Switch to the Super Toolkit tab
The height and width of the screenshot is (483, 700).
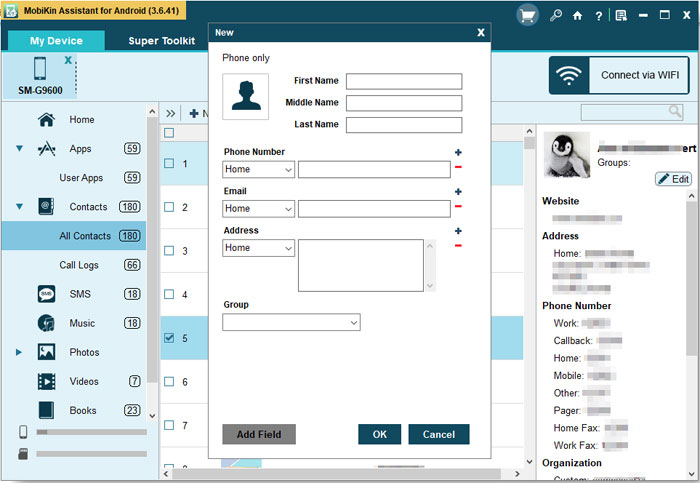click(163, 41)
